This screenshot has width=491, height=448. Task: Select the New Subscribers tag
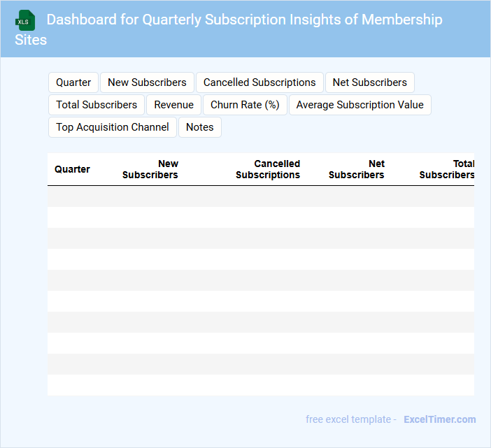(x=147, y=82)
